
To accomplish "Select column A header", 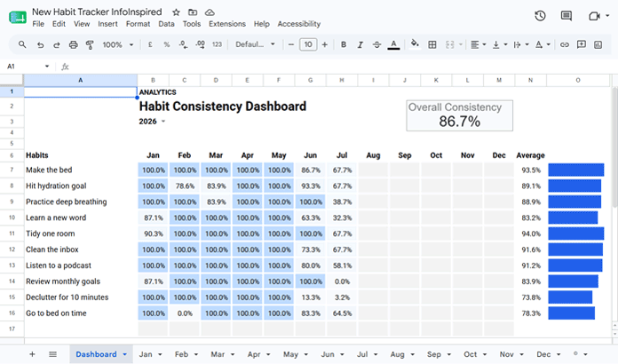I will (81, 80).
